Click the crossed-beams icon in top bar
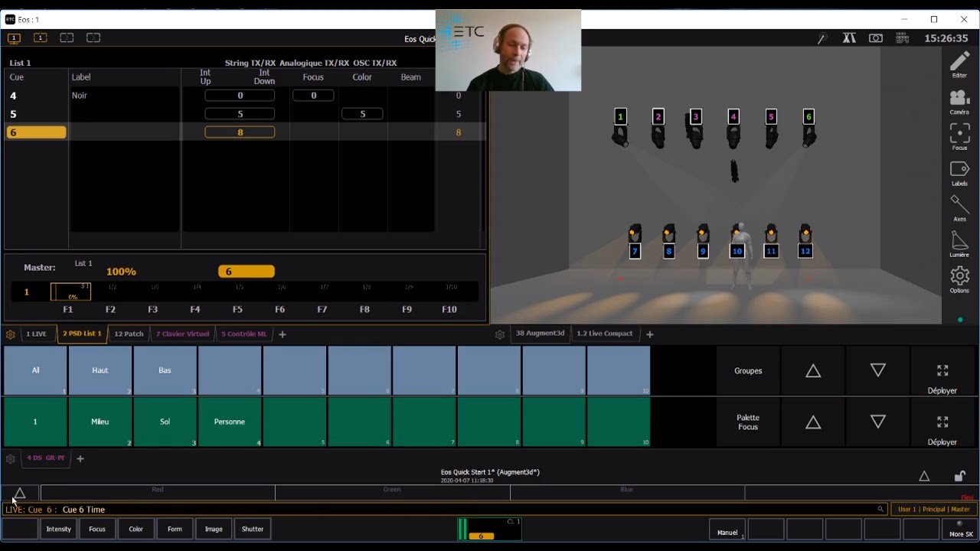980x551 pixels. pyautogui.click(x=849, y=38)
